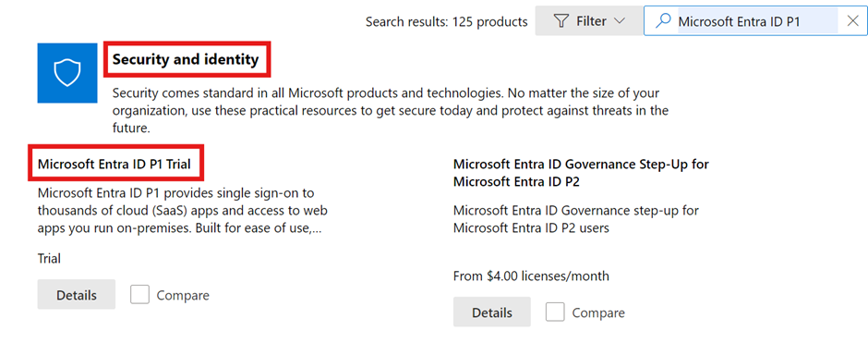
Task: Click the Search results 125 products text
Action: coord(447,21)
